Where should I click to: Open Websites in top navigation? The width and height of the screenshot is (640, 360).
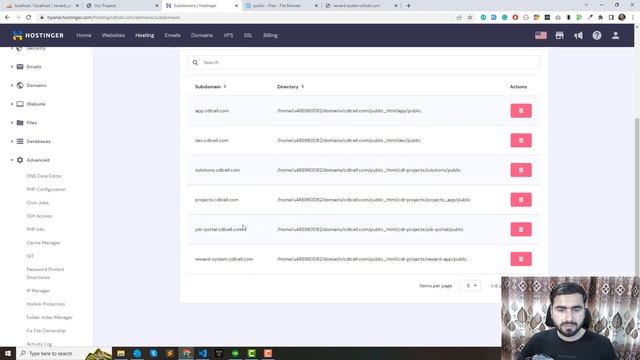[113, 36]
